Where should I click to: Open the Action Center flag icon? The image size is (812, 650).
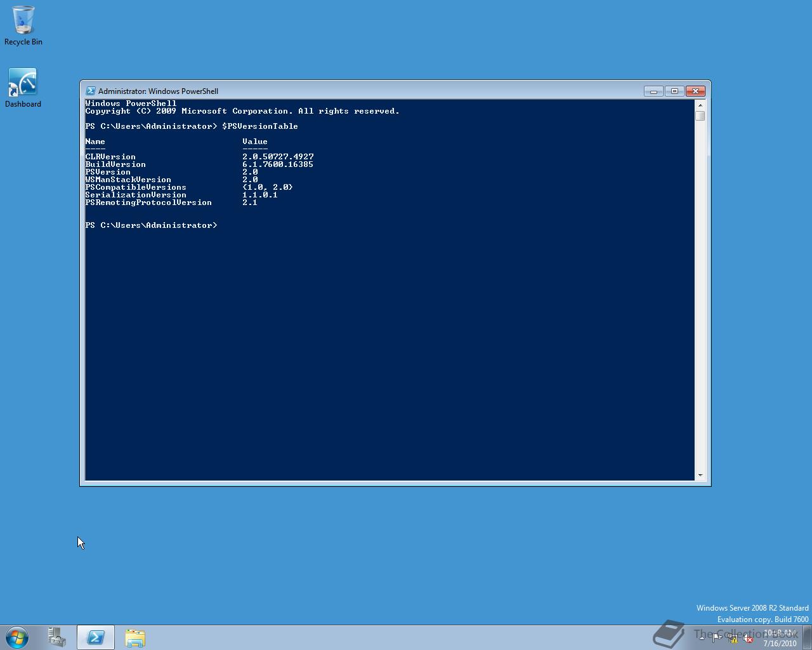point(717,637)
